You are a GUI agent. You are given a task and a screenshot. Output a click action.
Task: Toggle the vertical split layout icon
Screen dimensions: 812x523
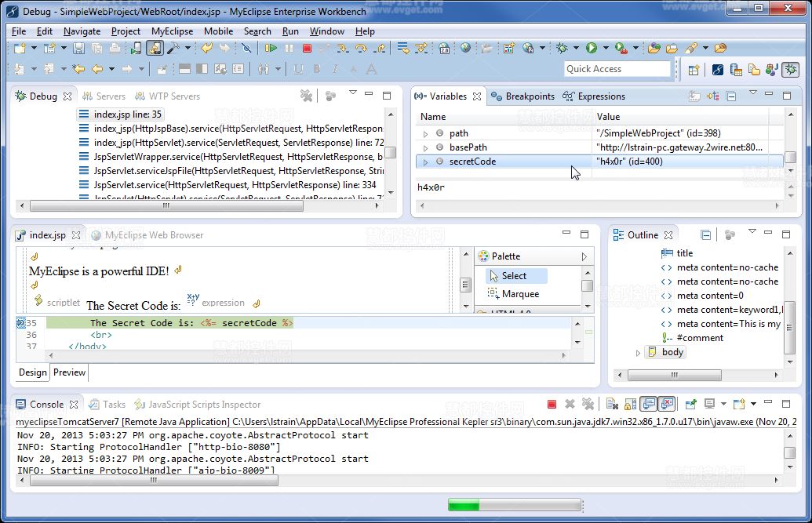tap(202, 69)
